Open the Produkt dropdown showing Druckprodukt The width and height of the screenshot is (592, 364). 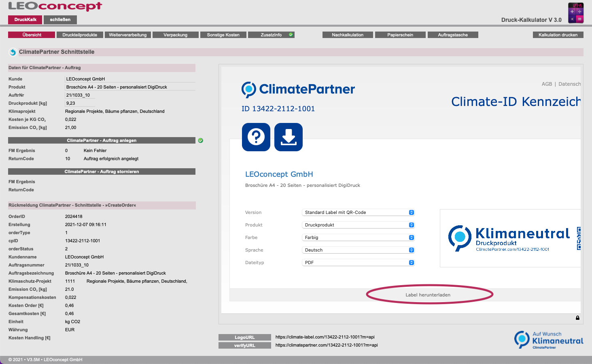[x=358, y=225]
